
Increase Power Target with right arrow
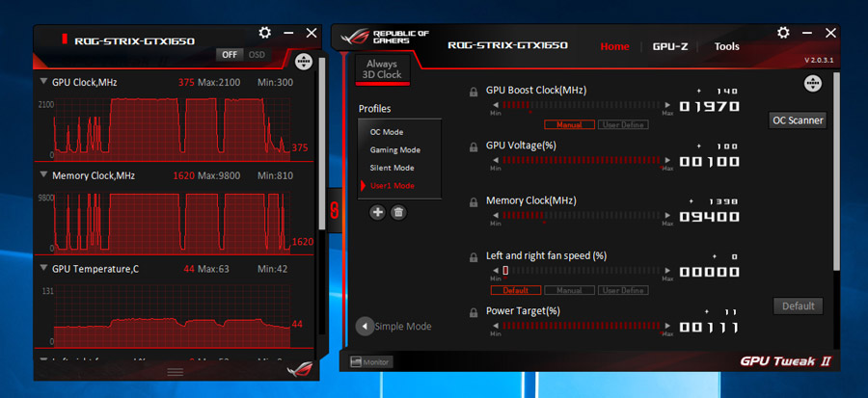(x=667, y=326)
